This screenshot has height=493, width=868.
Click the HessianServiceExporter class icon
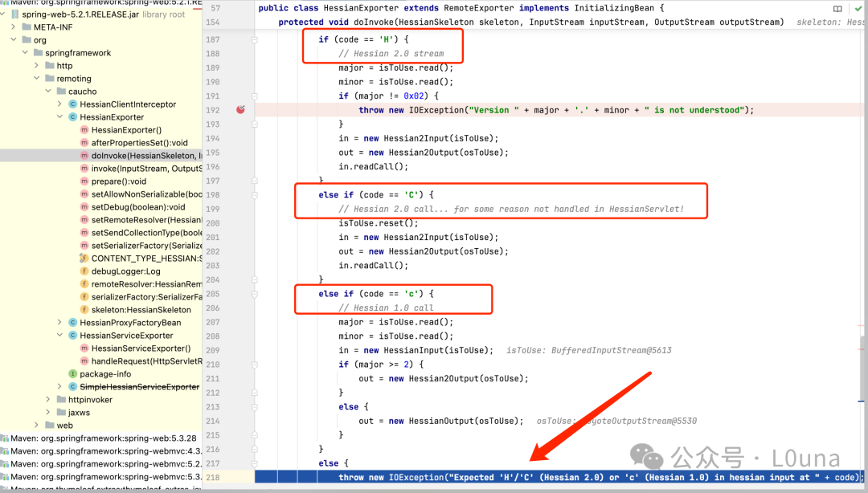(x=72, y=336)
